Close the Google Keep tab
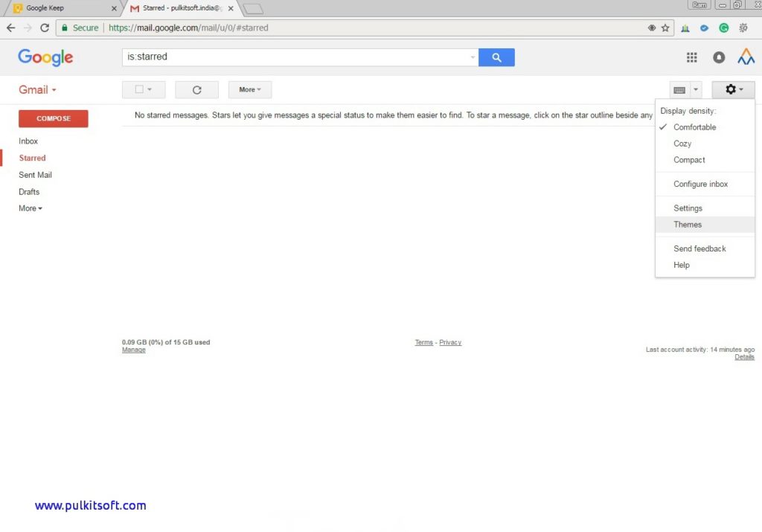 [x=114, y=8]
